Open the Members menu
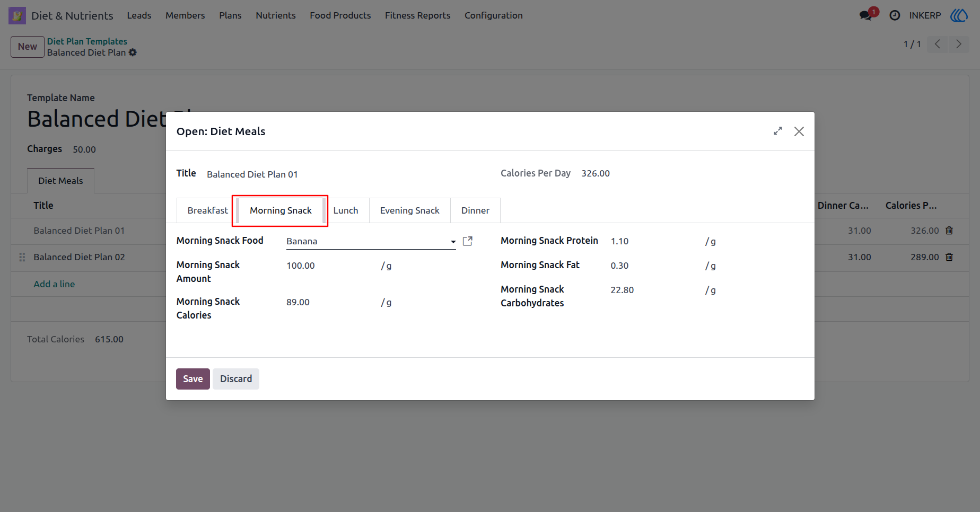The width and height of the screenshot is (980, 512). pyautogui.click(x=185, y=15)
